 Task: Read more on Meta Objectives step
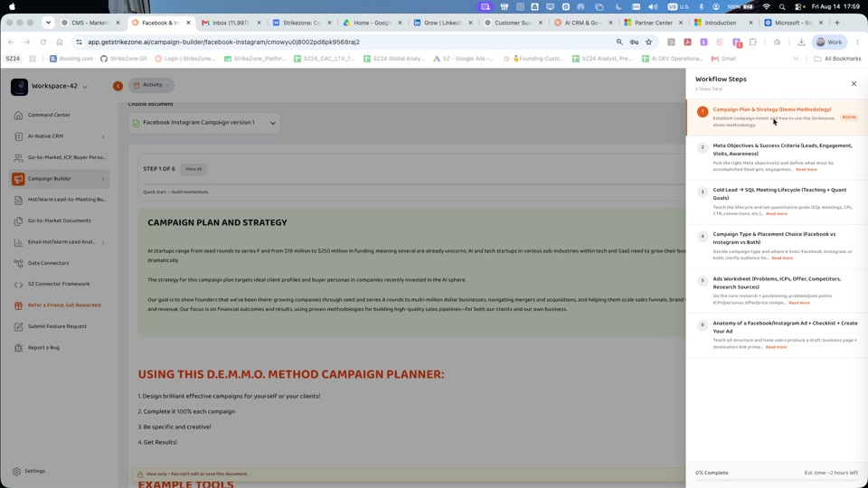[806, 170]
